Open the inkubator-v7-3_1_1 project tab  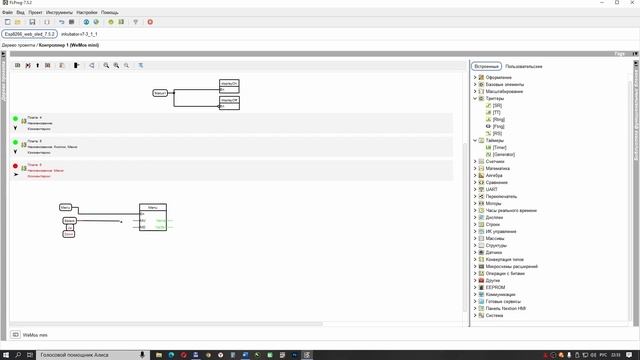(x=79, y=34)
